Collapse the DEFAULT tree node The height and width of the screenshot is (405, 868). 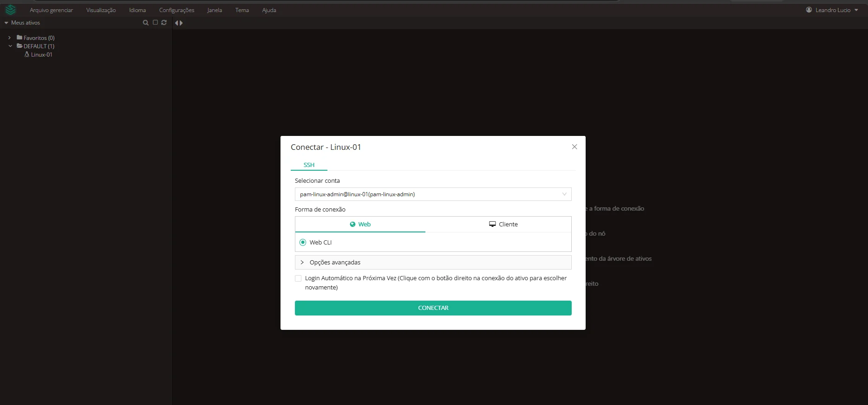point(10,46)
